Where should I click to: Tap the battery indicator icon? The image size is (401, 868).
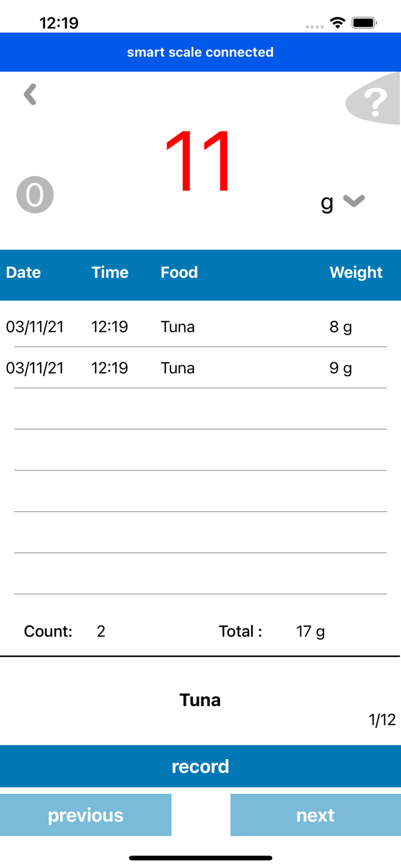(365, 23)
